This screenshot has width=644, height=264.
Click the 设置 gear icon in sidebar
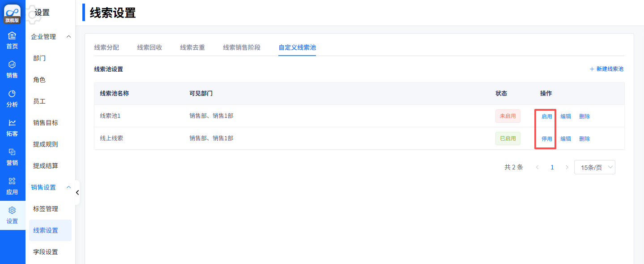pos(12,211)
